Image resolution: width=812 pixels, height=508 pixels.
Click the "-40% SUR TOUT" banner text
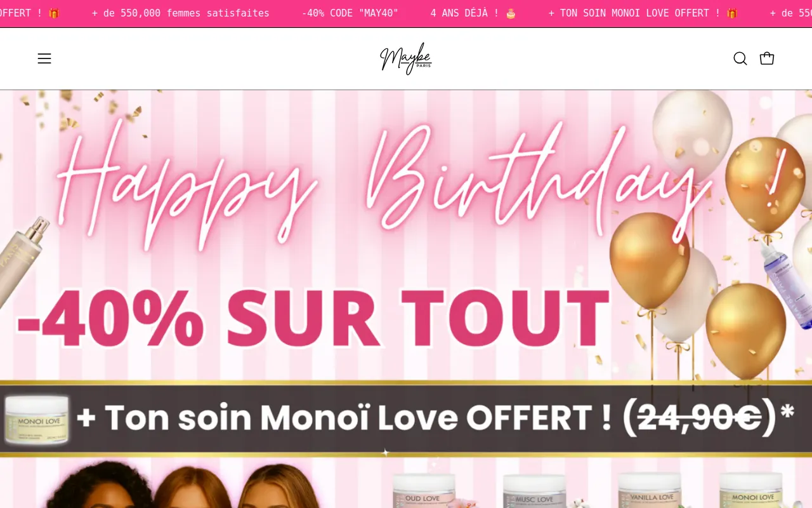point(313,317)
